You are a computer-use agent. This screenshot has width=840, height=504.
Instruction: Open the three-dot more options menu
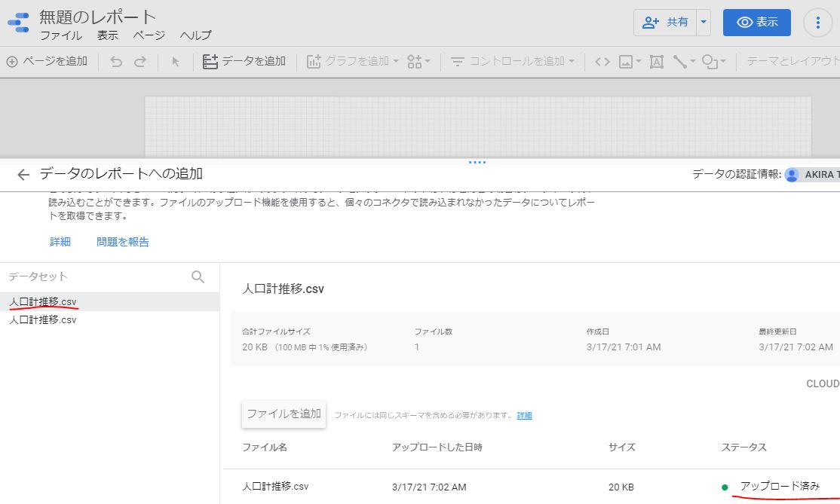point(818,23)
